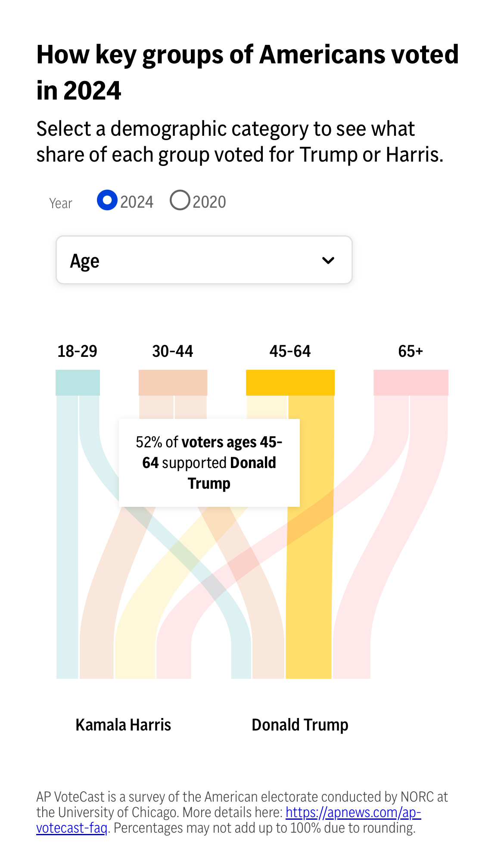
Task: Click the Donald Trump candidate label
Action: (x=300, y=725)
